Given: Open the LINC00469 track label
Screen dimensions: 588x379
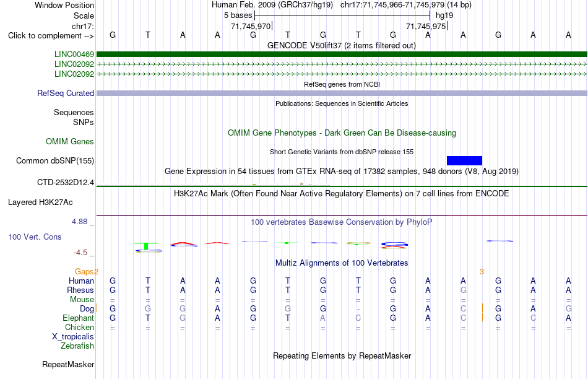Looking at the screenshot, I should coord(74,54).
